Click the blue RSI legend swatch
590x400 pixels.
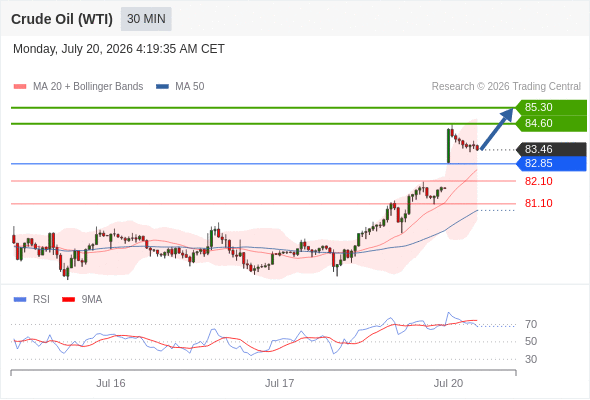point(20,300)
